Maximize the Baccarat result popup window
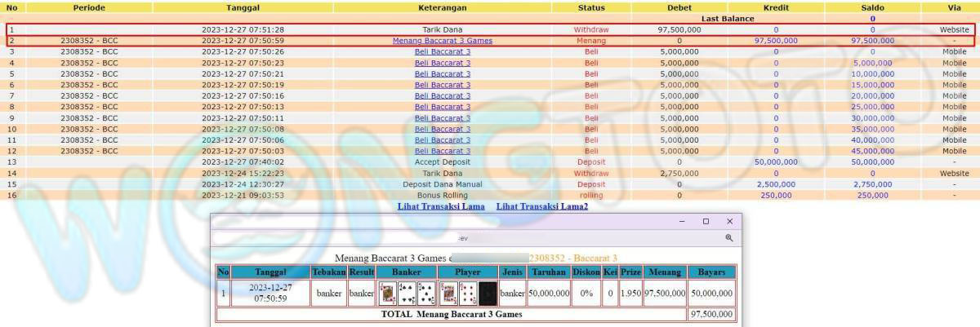This screenshot has width=980, height=327. tap(706, 221)
